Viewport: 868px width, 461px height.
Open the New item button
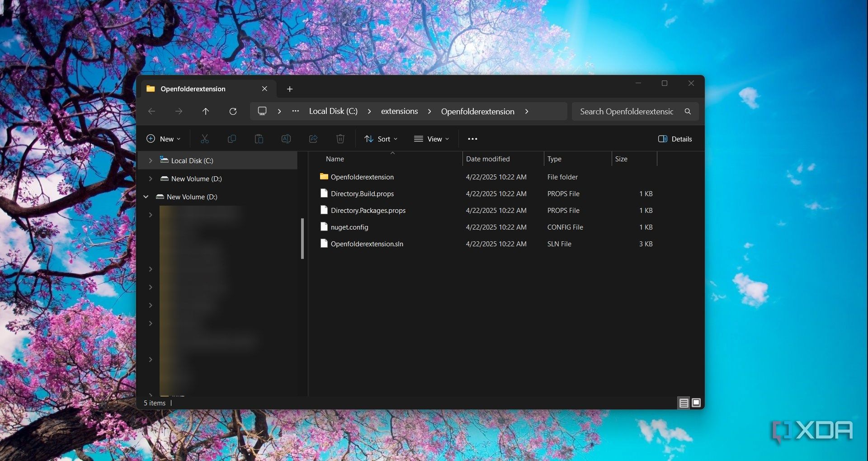164,139
